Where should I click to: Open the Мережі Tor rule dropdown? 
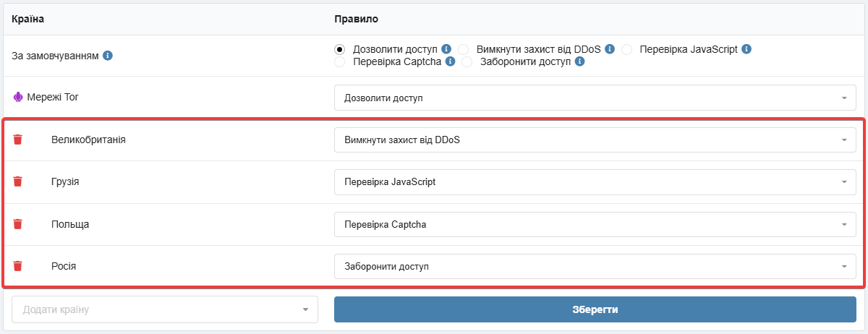(595, 98)
